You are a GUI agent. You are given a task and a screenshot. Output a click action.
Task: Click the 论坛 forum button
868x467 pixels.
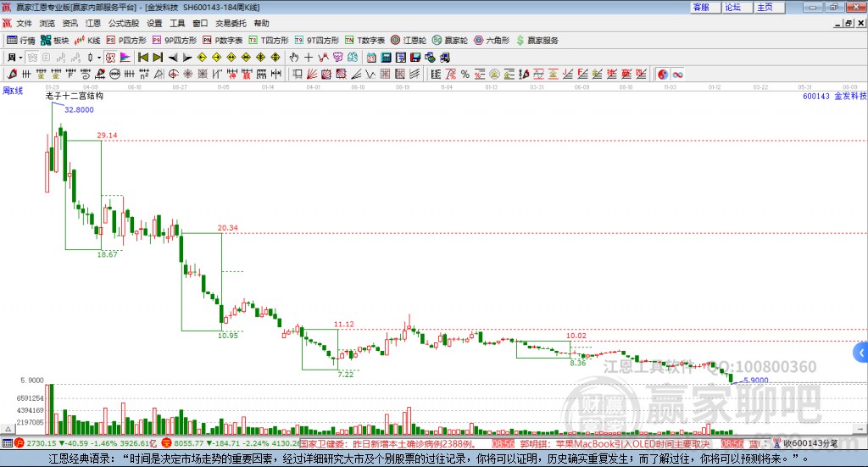pyautogui.click(x=737, y=7)
